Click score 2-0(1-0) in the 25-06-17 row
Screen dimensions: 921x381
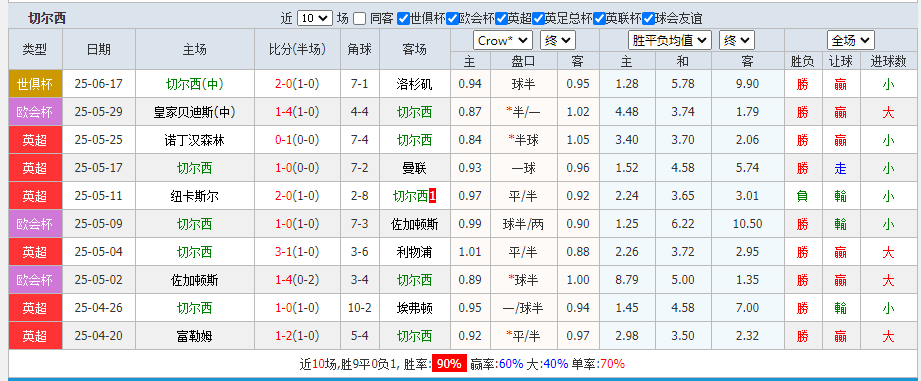pyautogui.click(x=297, y=84)
